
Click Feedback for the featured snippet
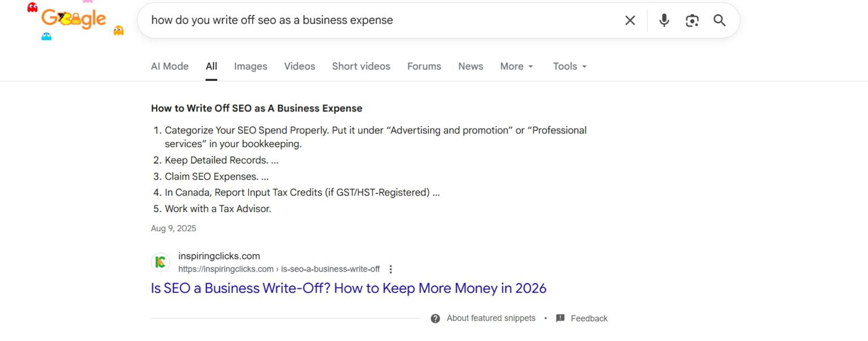[x=589, y=318]
